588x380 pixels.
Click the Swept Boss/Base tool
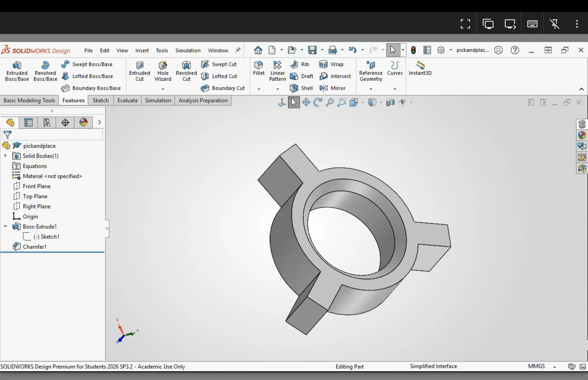(87, 64)
